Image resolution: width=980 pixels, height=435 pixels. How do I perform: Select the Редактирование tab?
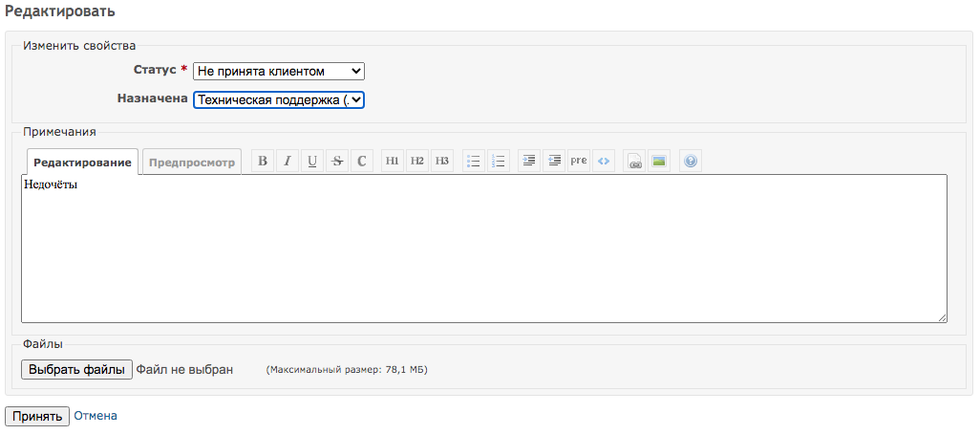tap(83, 163)
